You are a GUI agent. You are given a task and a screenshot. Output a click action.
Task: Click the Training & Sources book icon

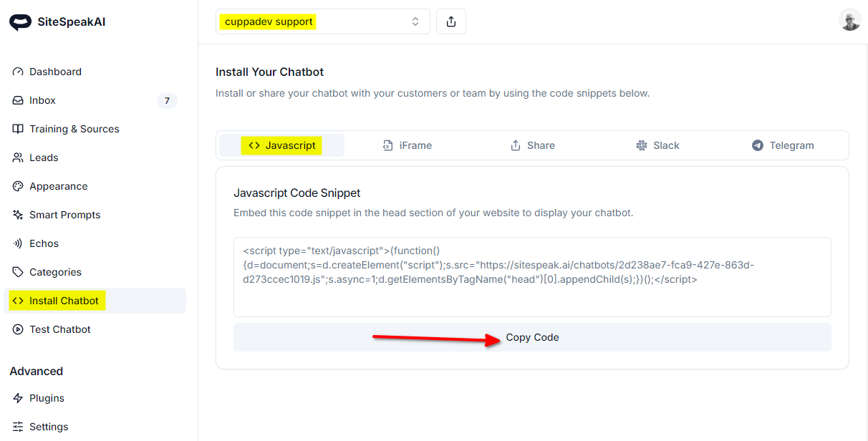click(x=18, y=129)
